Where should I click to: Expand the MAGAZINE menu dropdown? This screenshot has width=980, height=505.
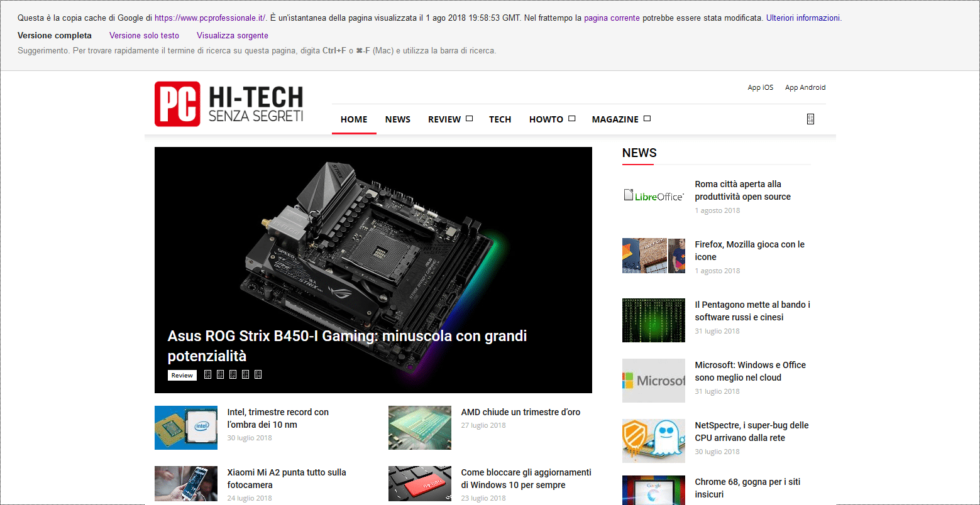[620, 119]
